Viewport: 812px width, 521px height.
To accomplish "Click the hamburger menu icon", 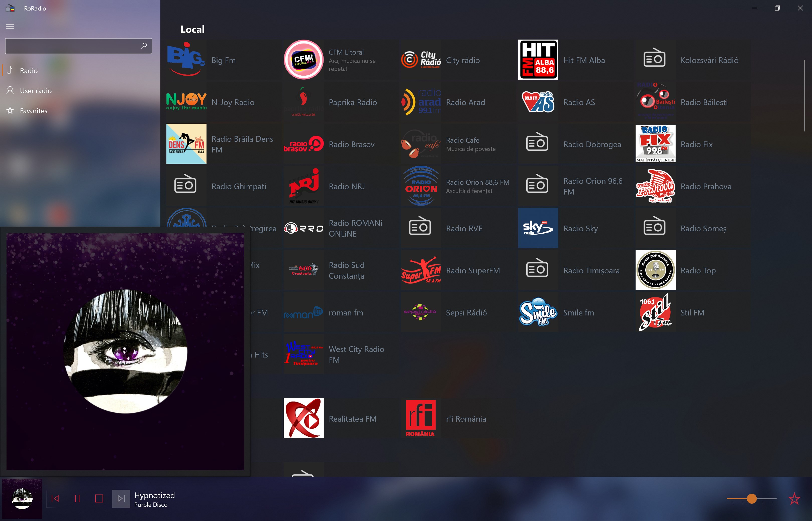I will [x=10, y=26].
